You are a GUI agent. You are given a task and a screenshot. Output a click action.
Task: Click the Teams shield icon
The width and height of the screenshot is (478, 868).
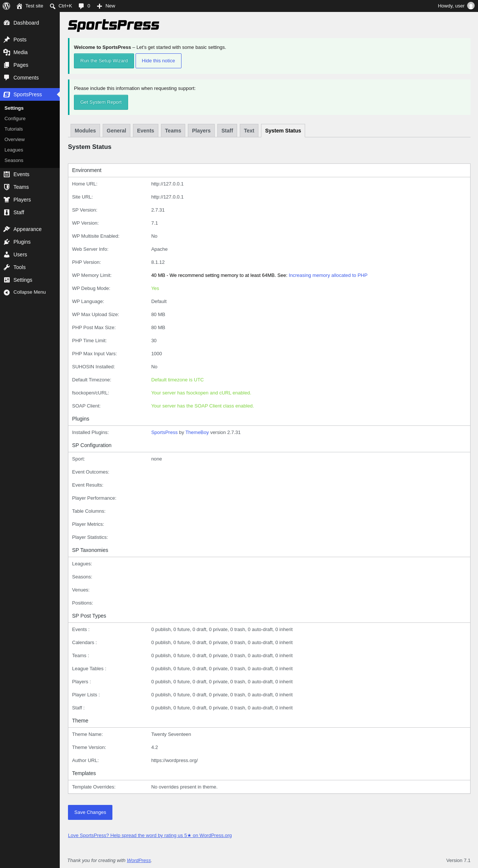(x=7, y=187)
